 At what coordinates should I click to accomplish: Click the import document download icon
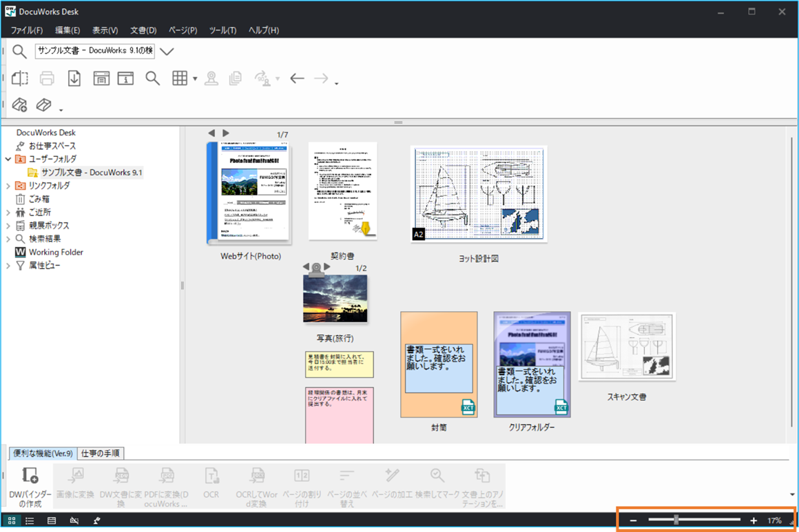click(74, 78)
